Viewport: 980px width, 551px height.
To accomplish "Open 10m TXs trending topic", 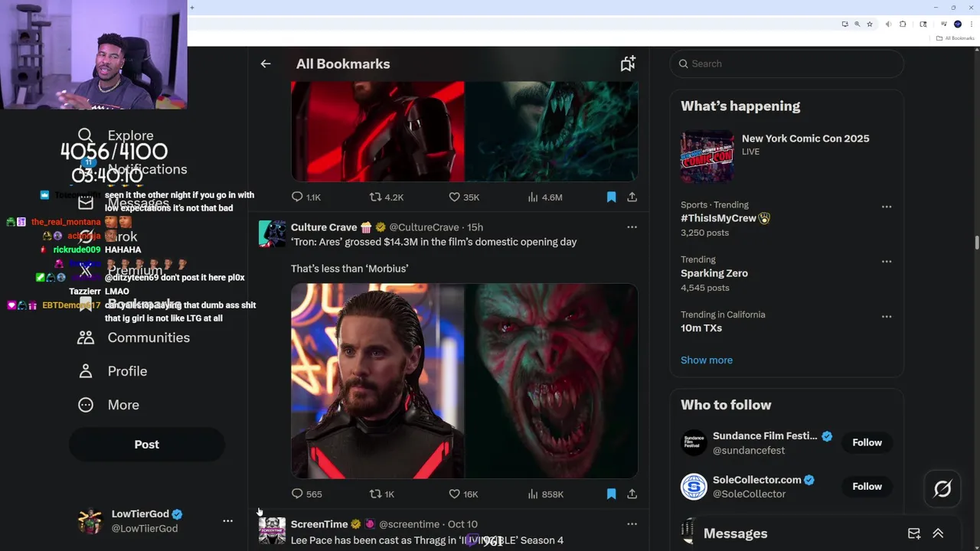I will click(701, 328).
